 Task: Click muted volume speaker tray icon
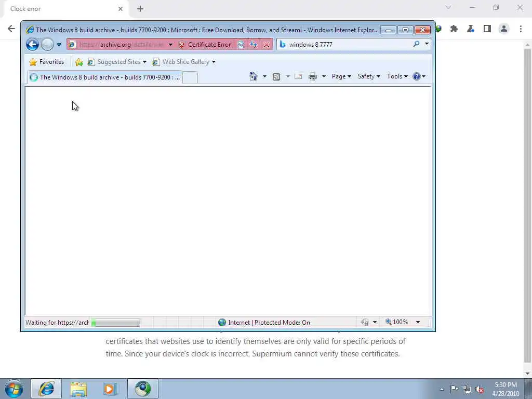pos(480,390)
